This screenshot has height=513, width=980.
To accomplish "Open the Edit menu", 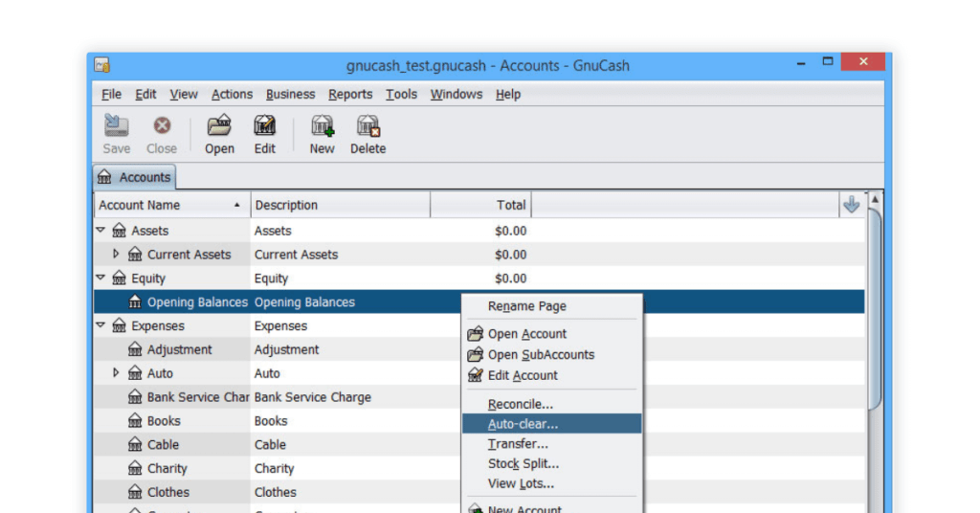I will point(145,95).
